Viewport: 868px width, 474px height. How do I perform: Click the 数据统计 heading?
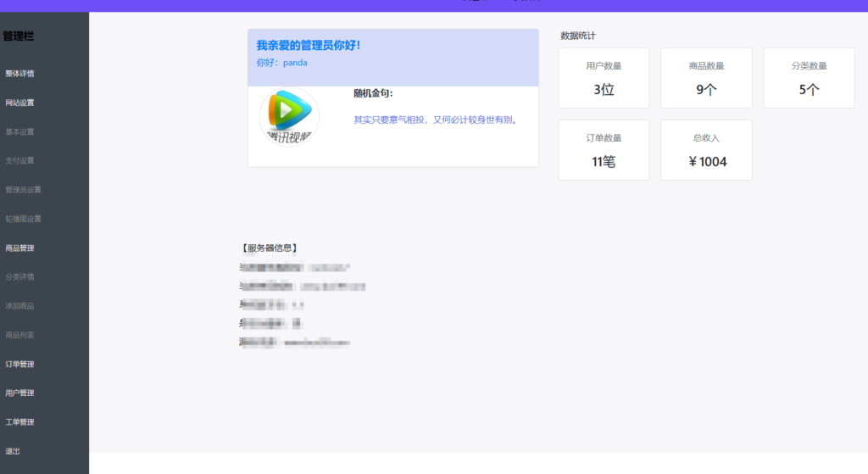click(578, 36)
